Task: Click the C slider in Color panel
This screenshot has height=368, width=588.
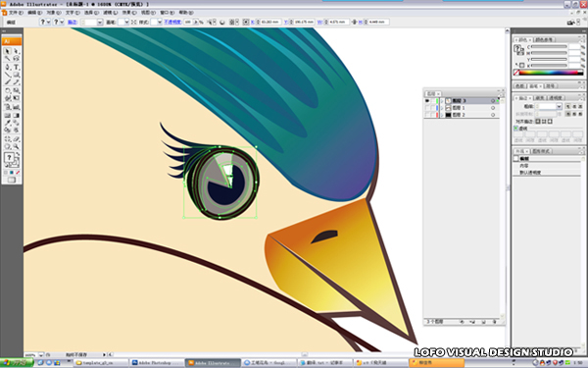Action: click(549, 46)
